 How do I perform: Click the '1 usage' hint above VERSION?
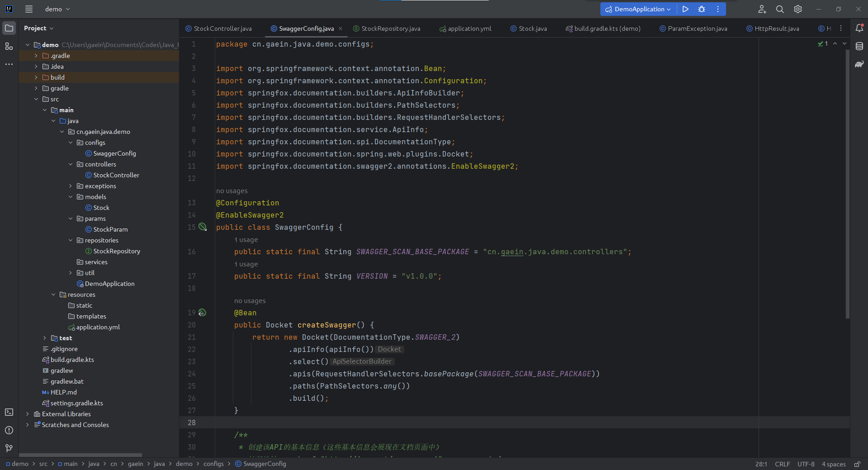point(246,264)
